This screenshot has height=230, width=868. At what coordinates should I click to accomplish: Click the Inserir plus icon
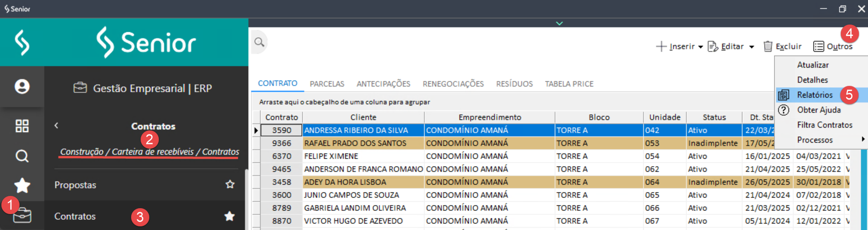661,46
